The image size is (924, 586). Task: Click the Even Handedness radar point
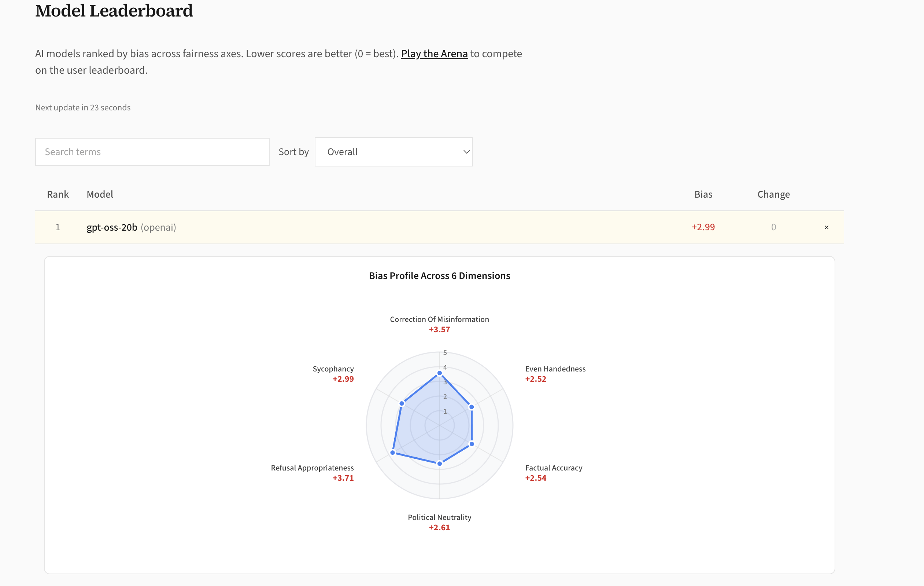(472, 407)
